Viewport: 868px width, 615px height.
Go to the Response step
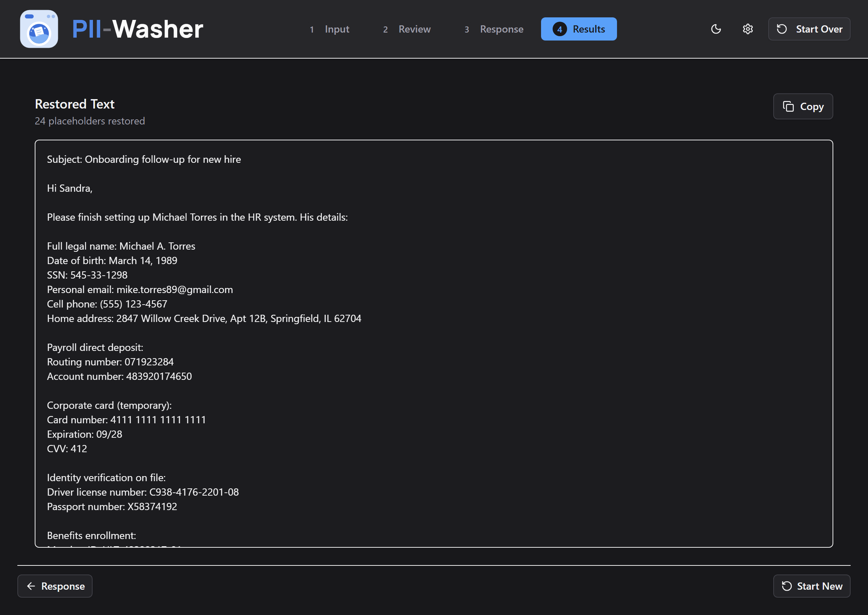point(494,29)
